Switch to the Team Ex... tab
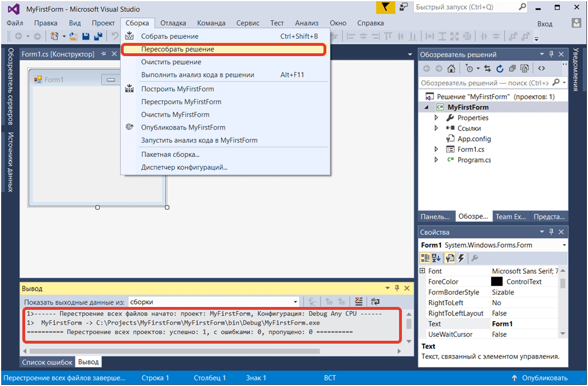This screenshot has height=386, width=588. coord(511,216)
